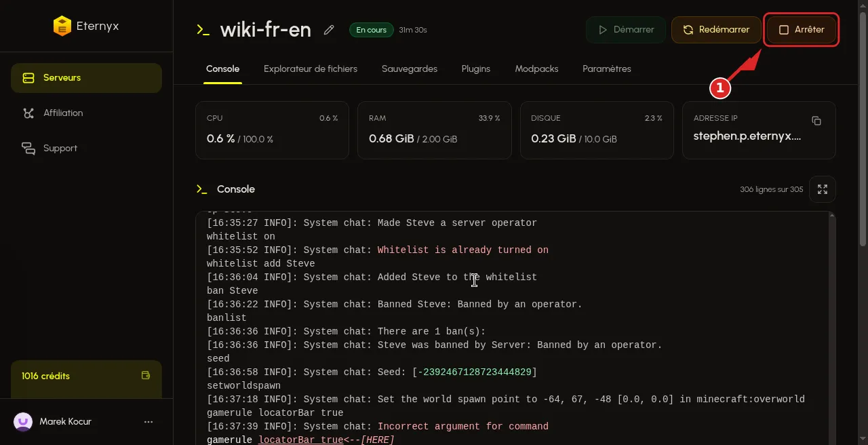Viewport: 868px width, 445px height.
Task: Copy the IP address with copy icon
Action: 816,121
